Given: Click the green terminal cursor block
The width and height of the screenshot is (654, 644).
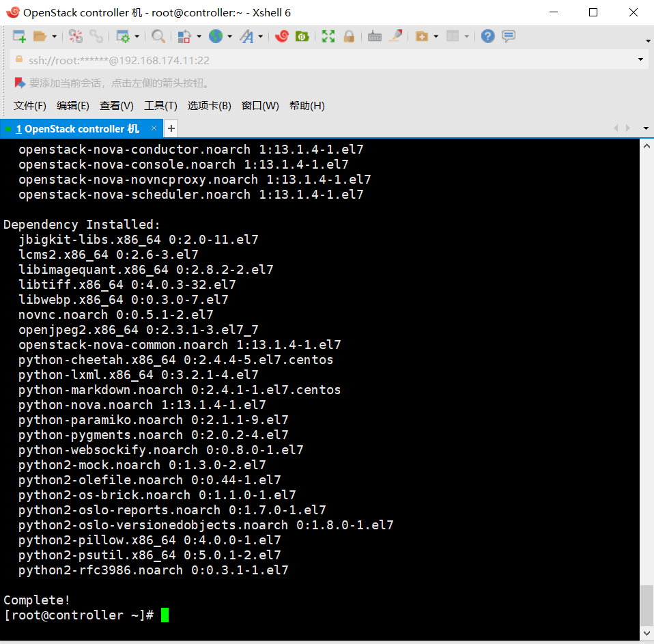Looking at the screenshot, I should click(165, 615).
